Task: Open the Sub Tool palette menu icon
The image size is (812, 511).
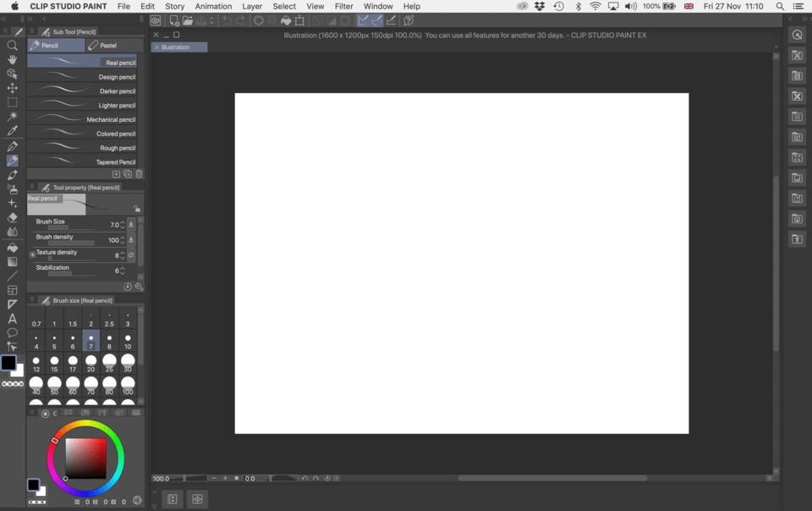Action: tap(32, 31)
